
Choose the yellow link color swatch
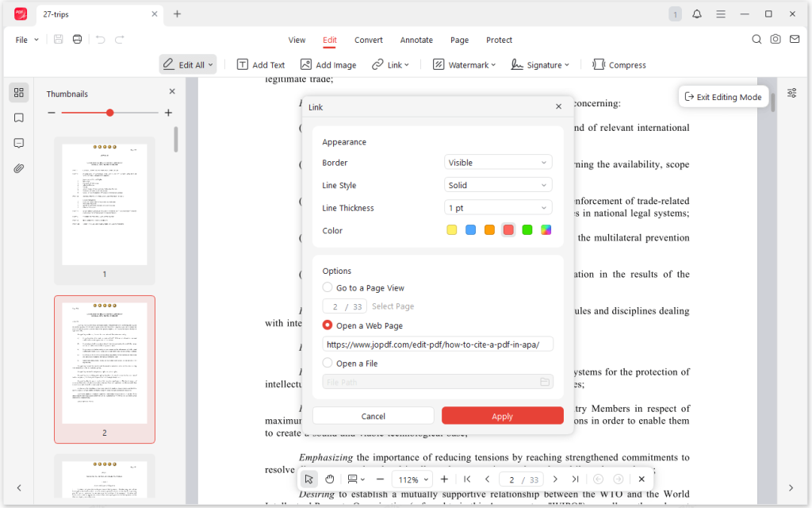click(451, 229)
